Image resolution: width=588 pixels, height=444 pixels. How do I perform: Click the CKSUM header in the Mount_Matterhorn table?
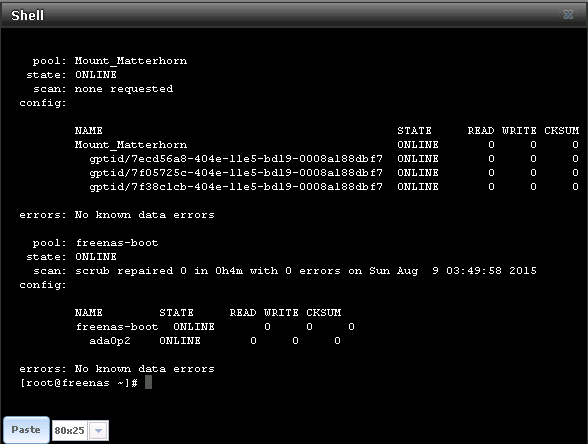pyautogui.click(x=561, y=131)
